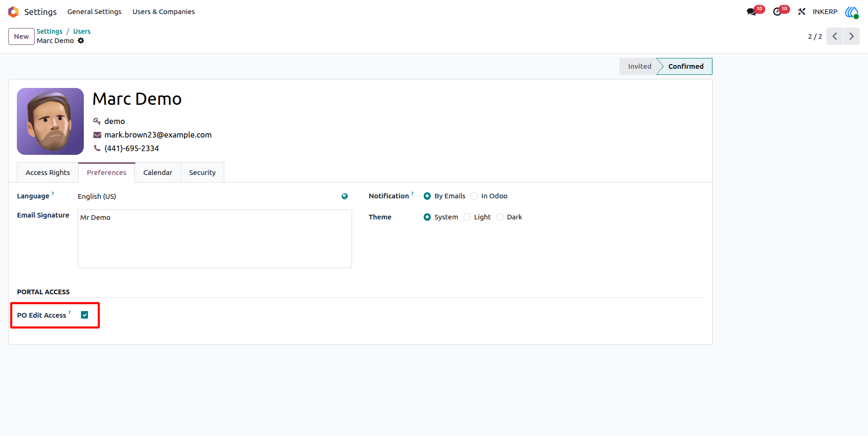The width and height of the screenshot is (868, 436).
Task: Click the PO Edit Access help mark
Action: click(x=70, y=312)
